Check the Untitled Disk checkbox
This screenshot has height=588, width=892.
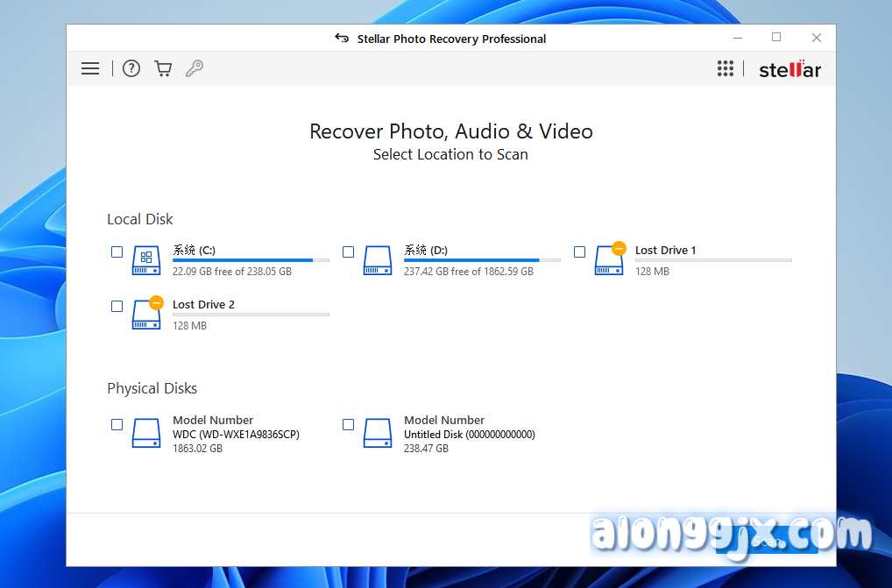point(349,425)
